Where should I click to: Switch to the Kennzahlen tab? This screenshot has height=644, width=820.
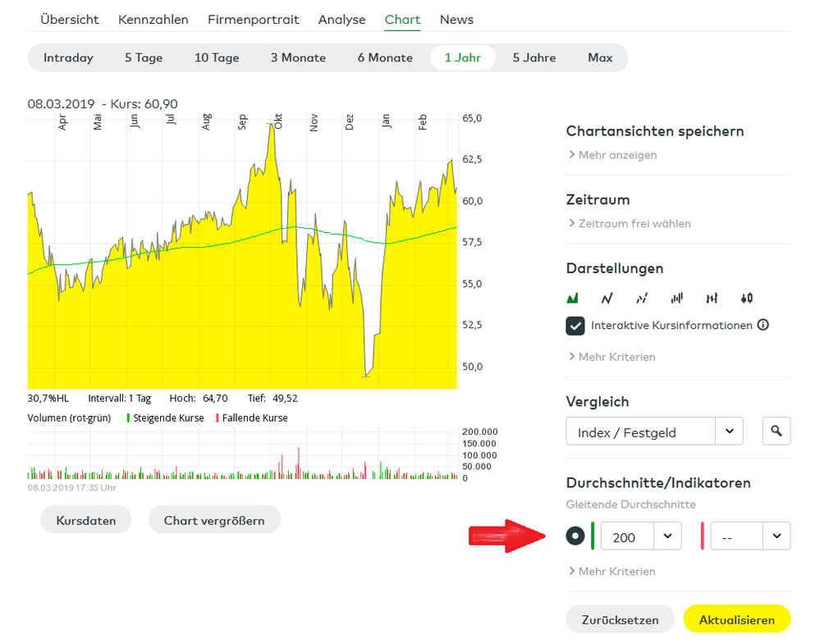click(153, 19)
